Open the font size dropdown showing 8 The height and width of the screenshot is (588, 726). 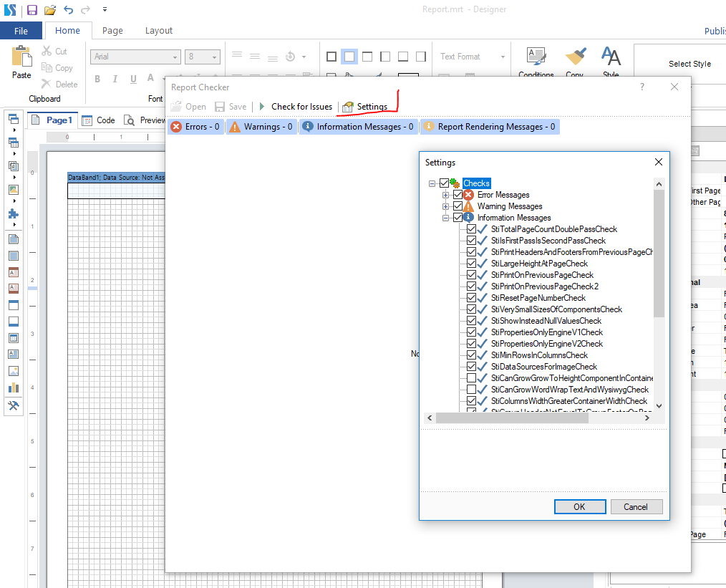click(214, 57)
